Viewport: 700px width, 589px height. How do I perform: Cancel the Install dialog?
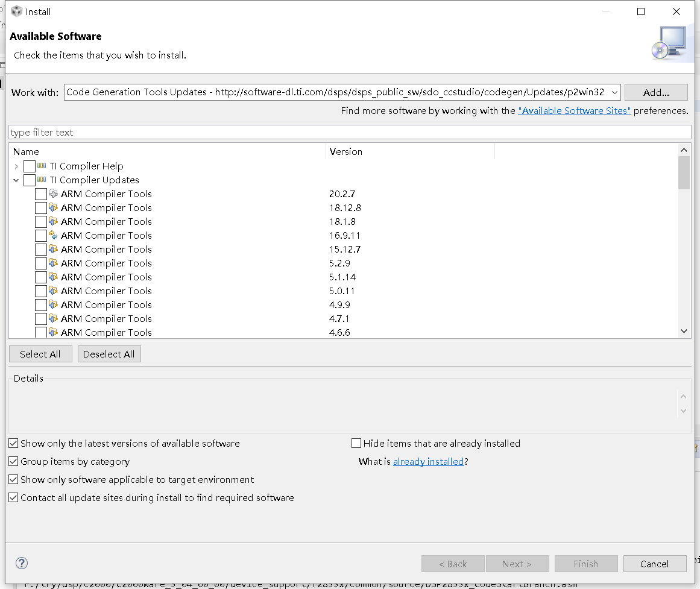(654, 564)
